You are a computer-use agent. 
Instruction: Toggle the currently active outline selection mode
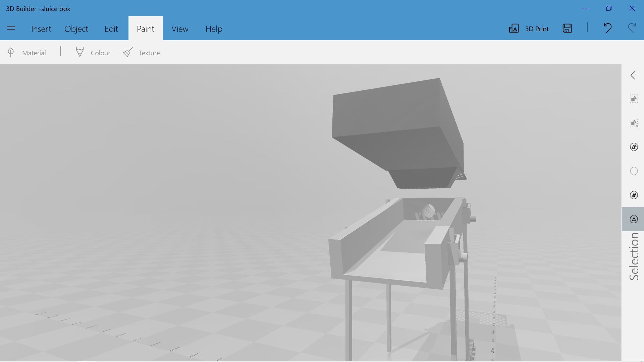634,219
